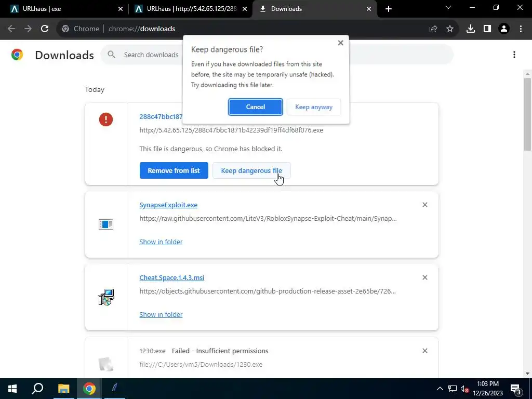Click the truncated 288c47bbc187 file name
Screen dimensions: 532x399
(x=161, y=116)
